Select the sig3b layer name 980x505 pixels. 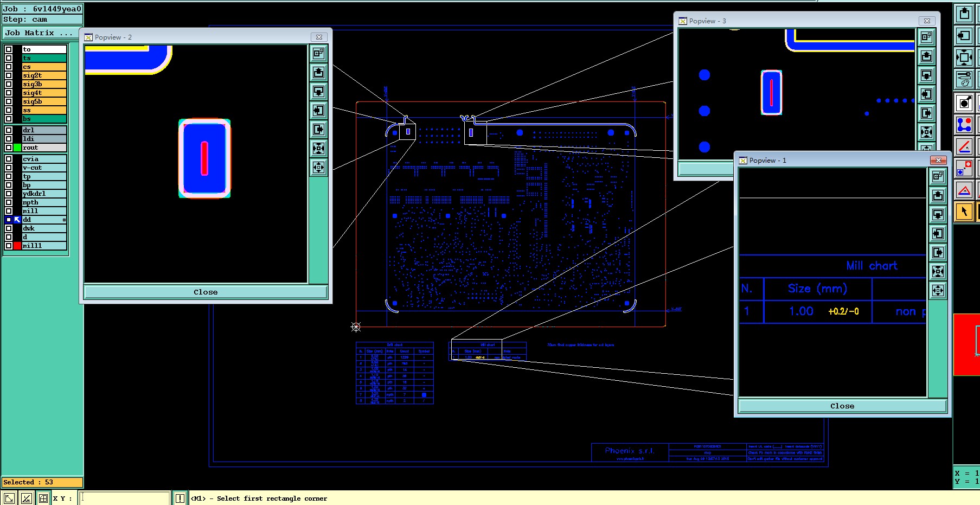(44, 84)
